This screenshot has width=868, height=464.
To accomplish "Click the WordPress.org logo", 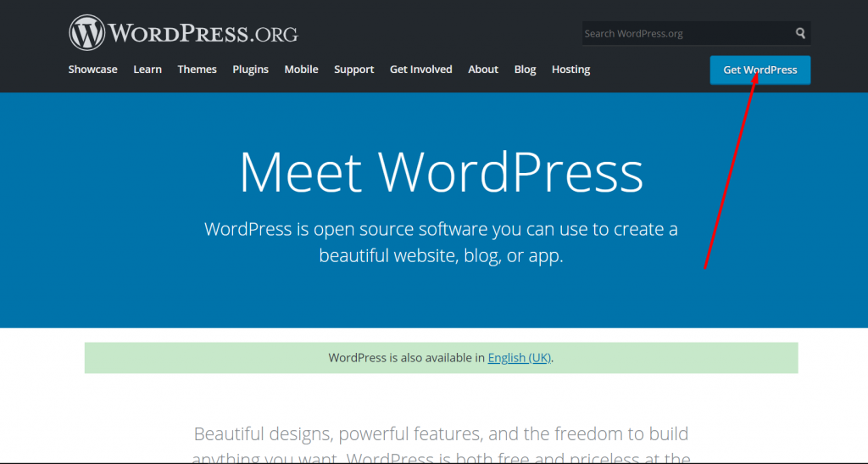I will point(183,33).
